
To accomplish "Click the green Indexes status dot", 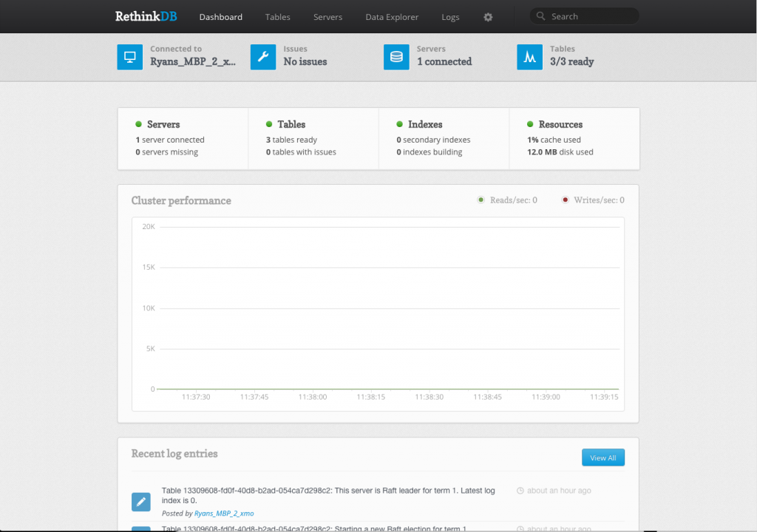I will click(399, 124).
